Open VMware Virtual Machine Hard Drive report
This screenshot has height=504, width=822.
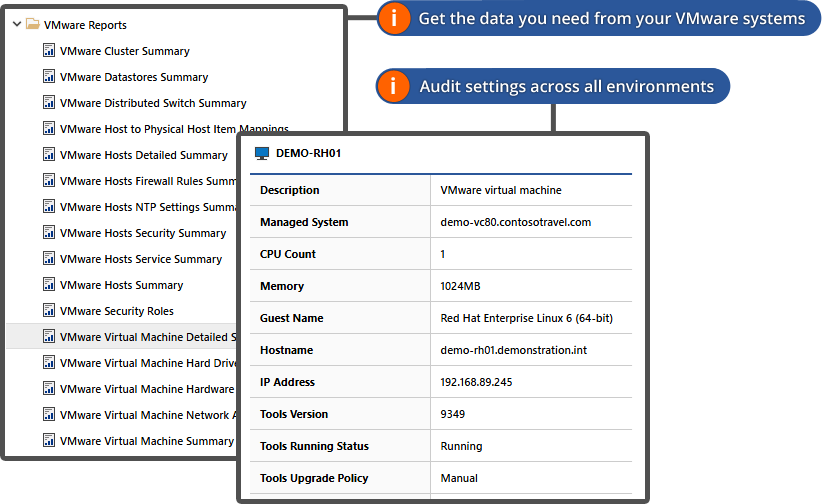148,363
